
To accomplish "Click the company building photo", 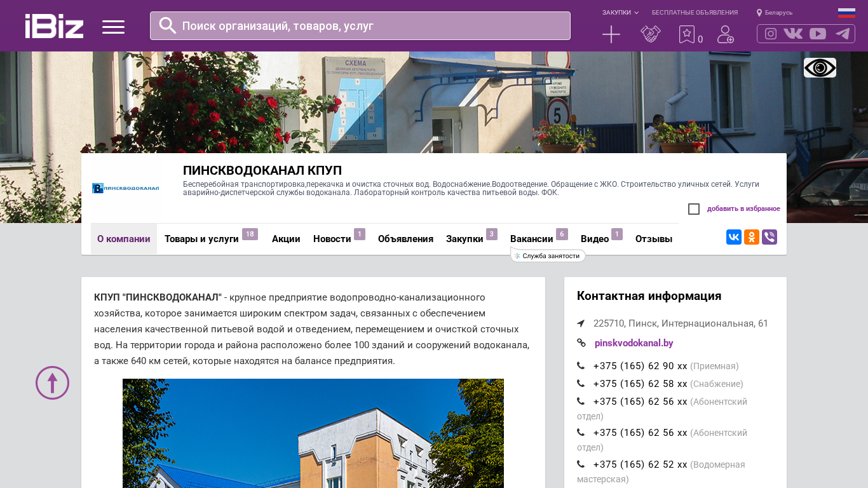I will click(x=313, y=433).
